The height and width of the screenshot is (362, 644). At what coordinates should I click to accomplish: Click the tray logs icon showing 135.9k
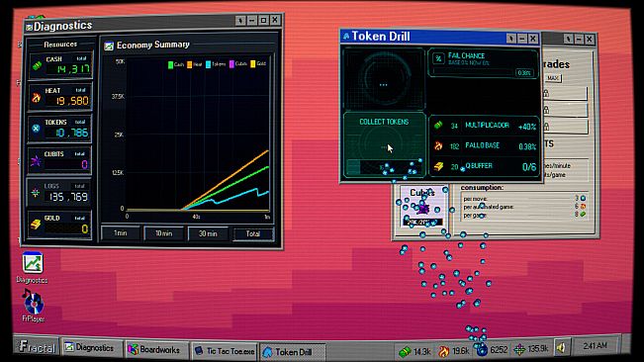point(519,350)
